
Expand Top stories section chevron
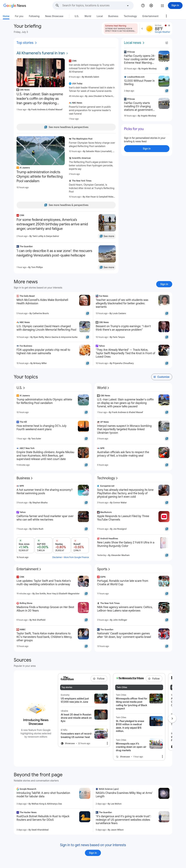pos(36,43)
